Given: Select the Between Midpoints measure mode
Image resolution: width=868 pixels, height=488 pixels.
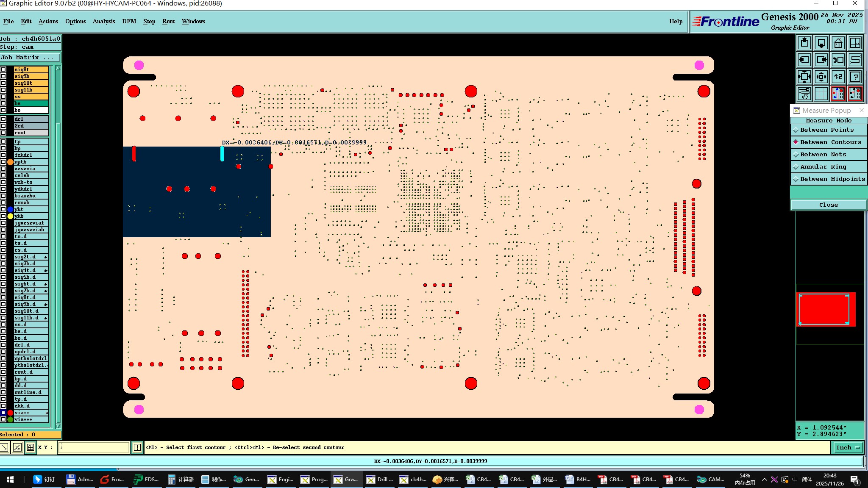Looking at the screenshot, I should 828,179.
